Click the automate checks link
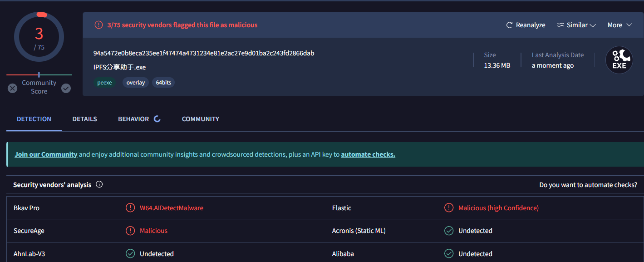This screenshot has width=644, height=262. (368, 154)
